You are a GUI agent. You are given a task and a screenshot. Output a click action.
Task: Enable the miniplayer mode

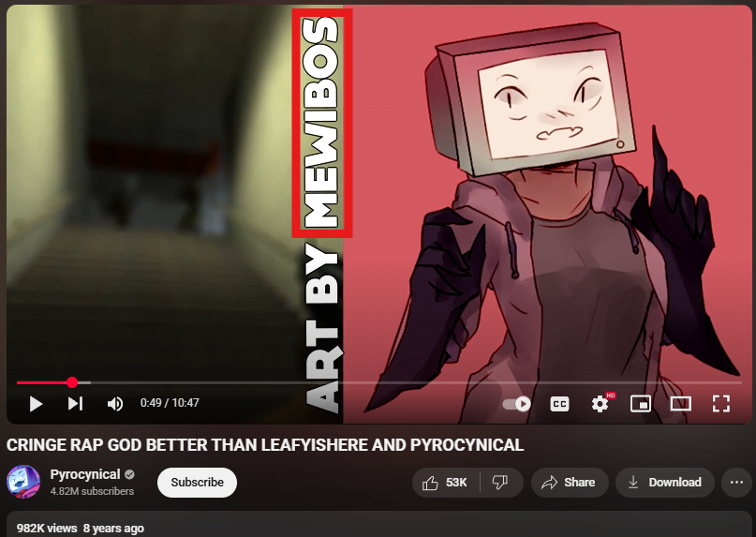(641, 404)
